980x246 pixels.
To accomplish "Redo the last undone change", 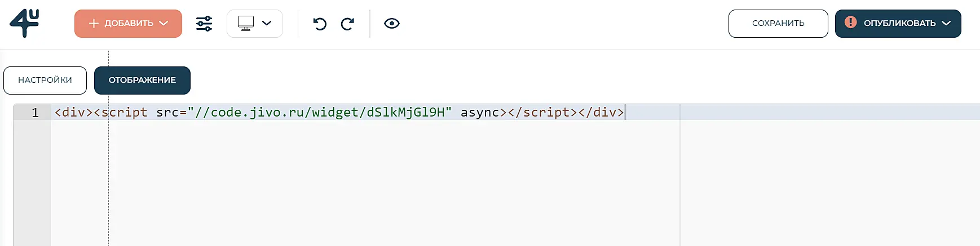I will [x=347, y=24].
